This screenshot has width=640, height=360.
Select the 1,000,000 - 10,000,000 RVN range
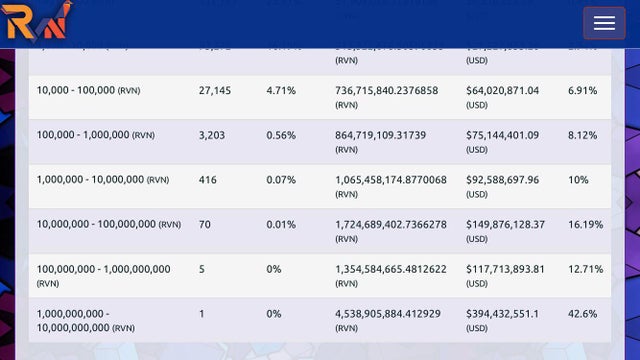pyautogui.click(x=103, y=180)
